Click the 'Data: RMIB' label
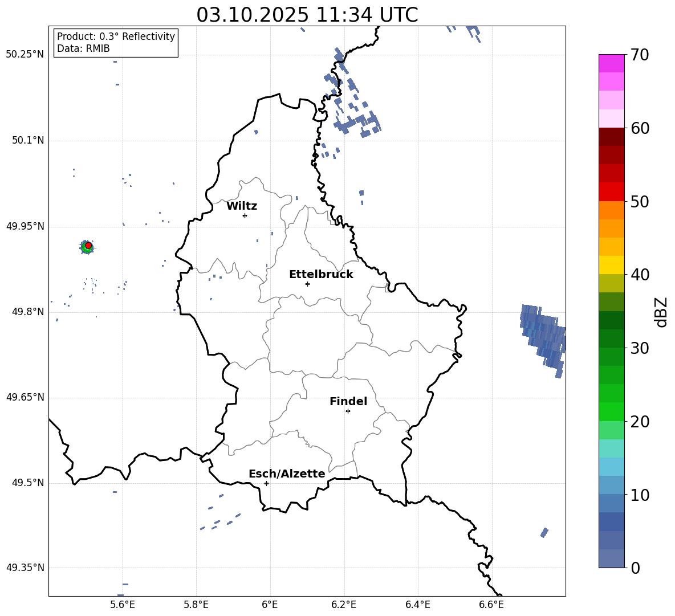 pos(83,48)
